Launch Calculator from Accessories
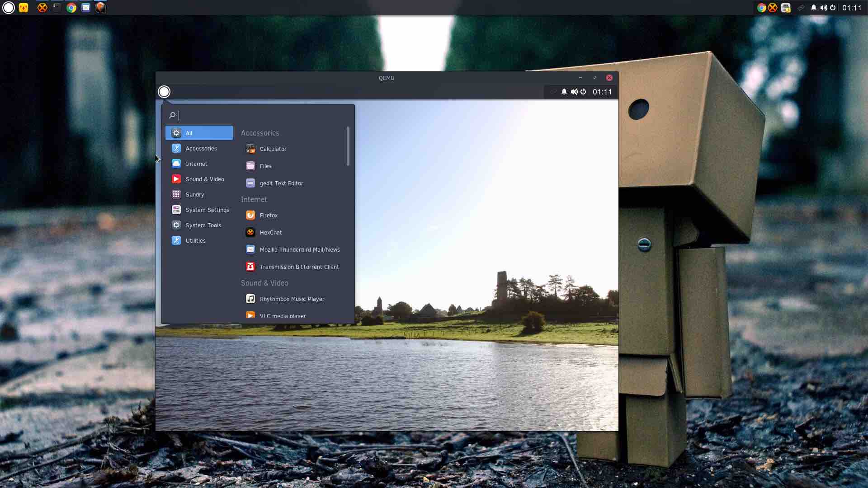Viewport: 868px width, 488px height. click(x=273, y=148)
